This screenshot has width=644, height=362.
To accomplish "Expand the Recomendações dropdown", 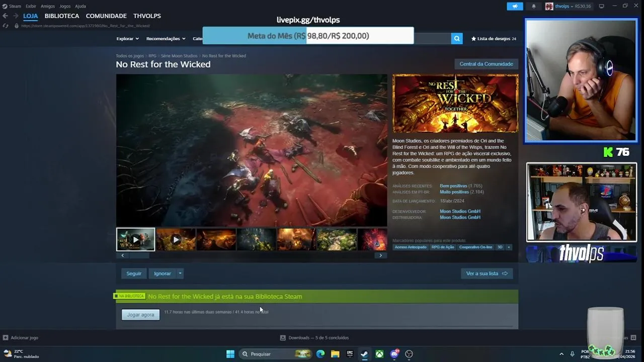I will (166, 39).
